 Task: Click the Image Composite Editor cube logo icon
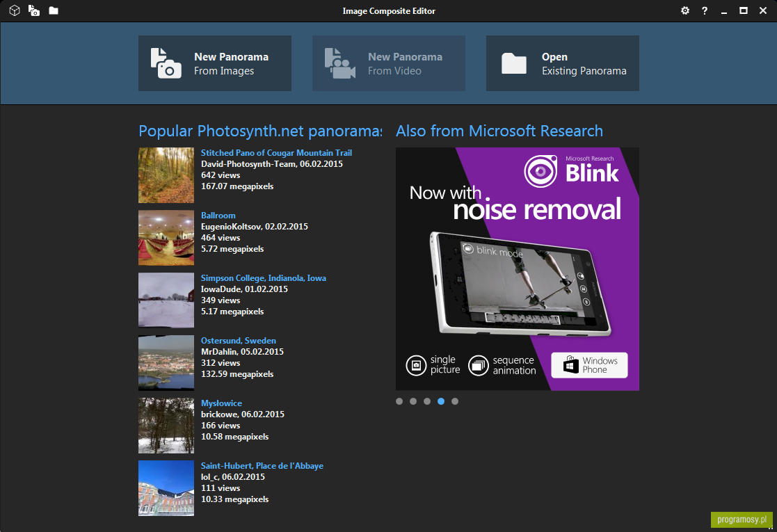pos(15,10)
